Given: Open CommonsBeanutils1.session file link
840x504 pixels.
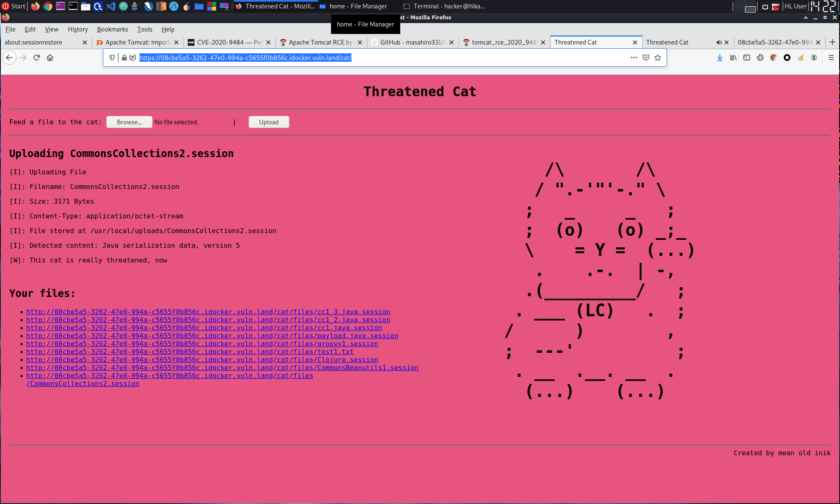Looking at the screenshot, I should click(x=222, y=367).
